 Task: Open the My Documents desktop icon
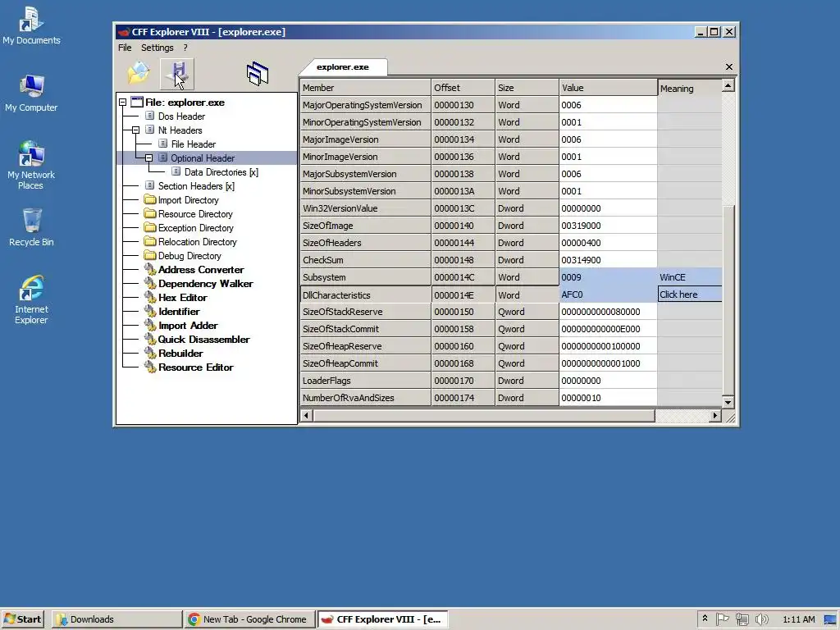coord(31,25)
